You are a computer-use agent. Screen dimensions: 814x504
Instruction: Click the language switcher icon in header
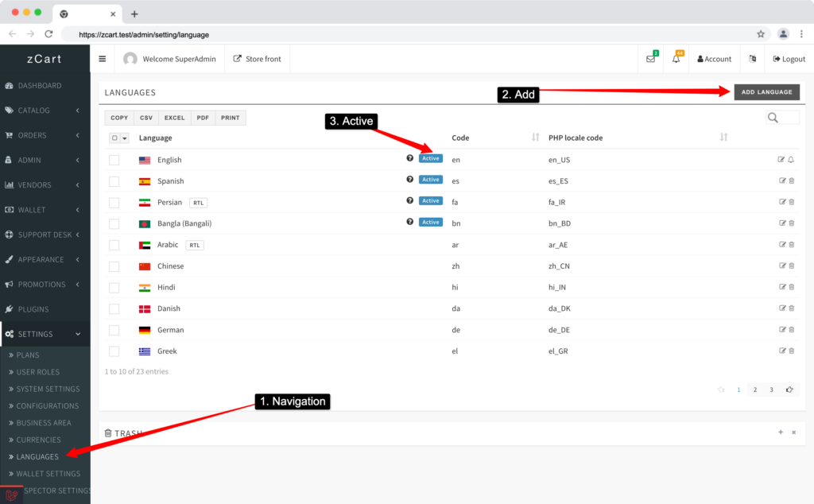tap(752, 59)
